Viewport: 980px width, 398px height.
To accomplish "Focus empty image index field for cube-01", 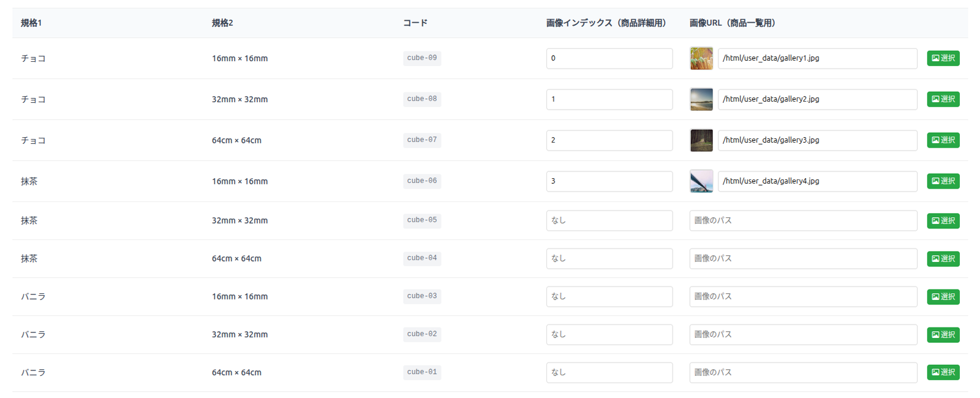I will pyautogui.click(x=609, y=372).
